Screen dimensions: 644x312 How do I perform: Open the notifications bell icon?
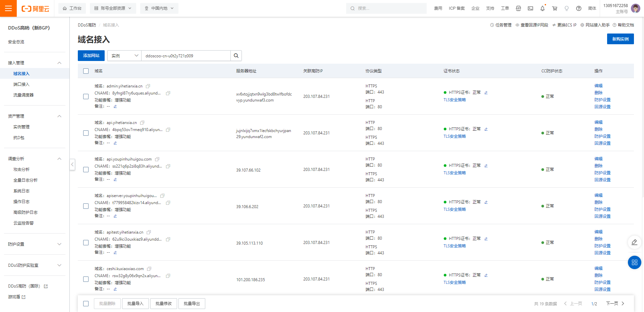[542, 8]
